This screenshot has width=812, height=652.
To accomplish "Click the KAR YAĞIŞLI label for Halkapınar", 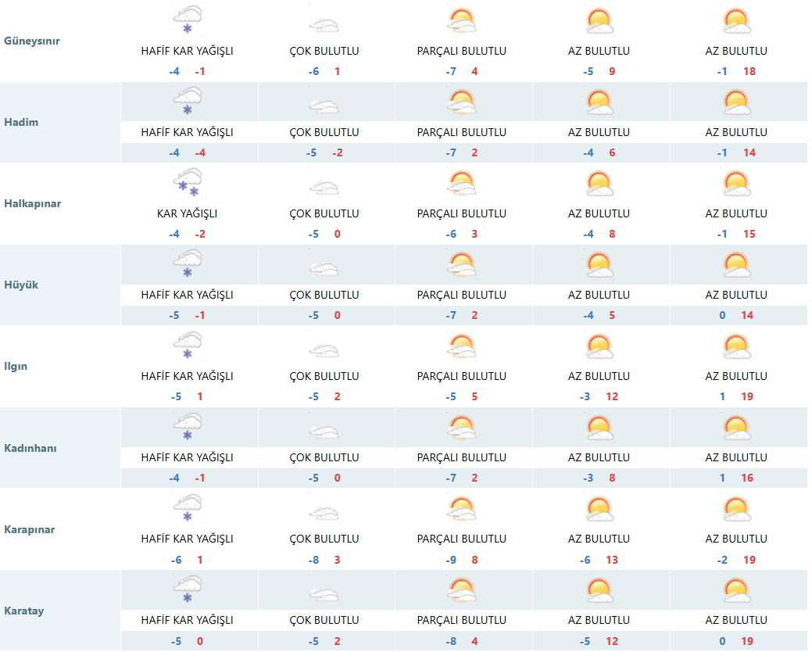I will click(x=187, y=213).
